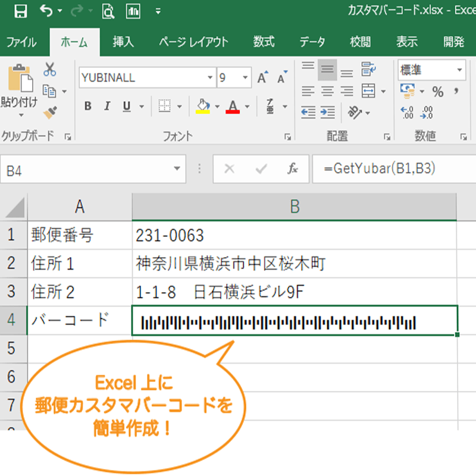Open the font name YUBINALL dropdown
The width and height of the screenshot is (476, 476).
pyautogui.click(x=210, y=78)
